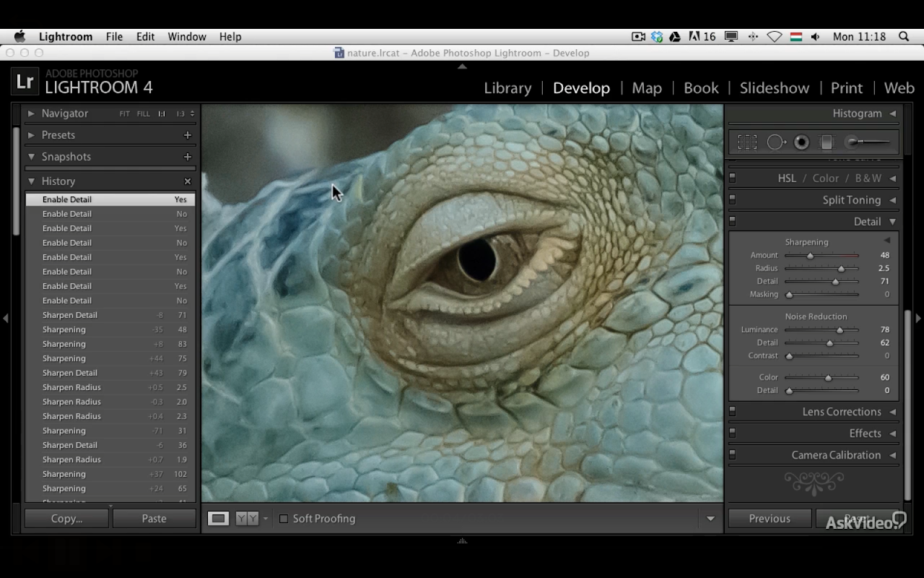Open the Window menu
The height and width of the screenshot is (578, 924).
(187, 37)
